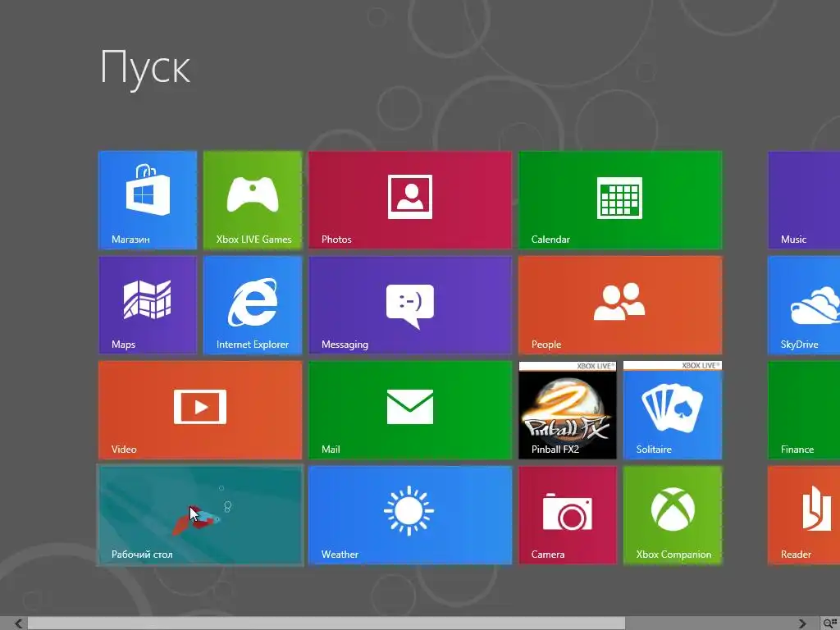840x630 pixels.
Task: Click the semantic zoom button in corner
Action: pyautogui.click(x=830, y=623)
